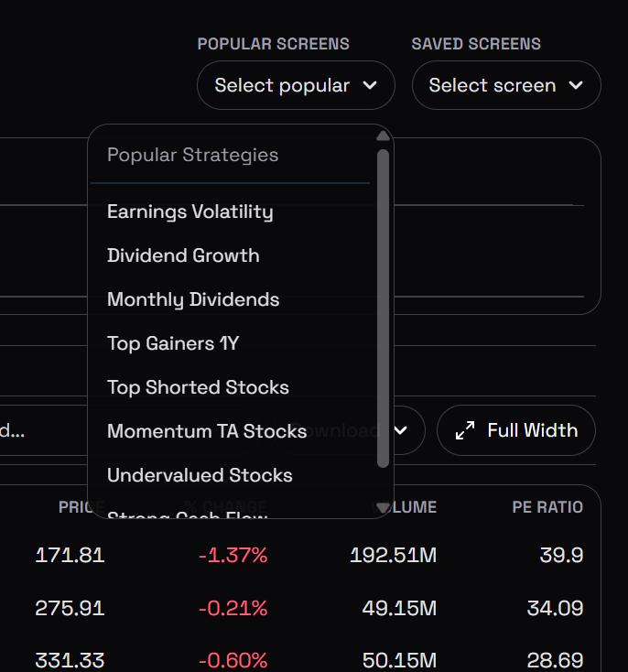Click PE ratio value 39.9

point(561,555)
